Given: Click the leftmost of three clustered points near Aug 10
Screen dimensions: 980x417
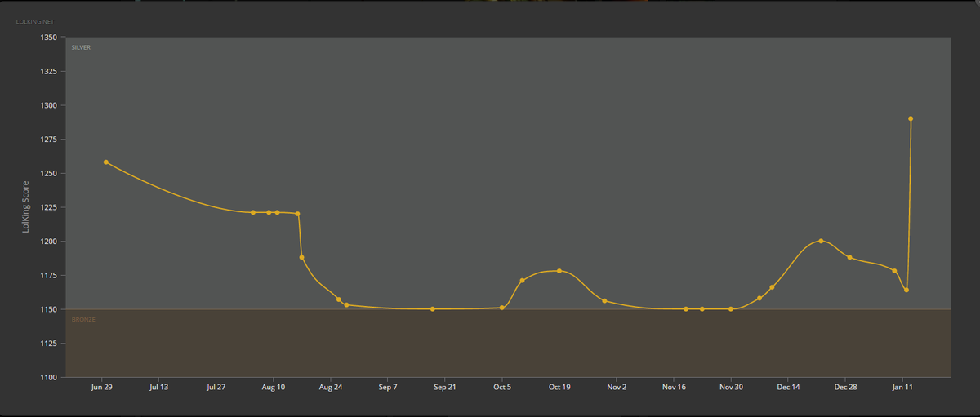Looking at the screenshot, I should (x=253, y=212).
